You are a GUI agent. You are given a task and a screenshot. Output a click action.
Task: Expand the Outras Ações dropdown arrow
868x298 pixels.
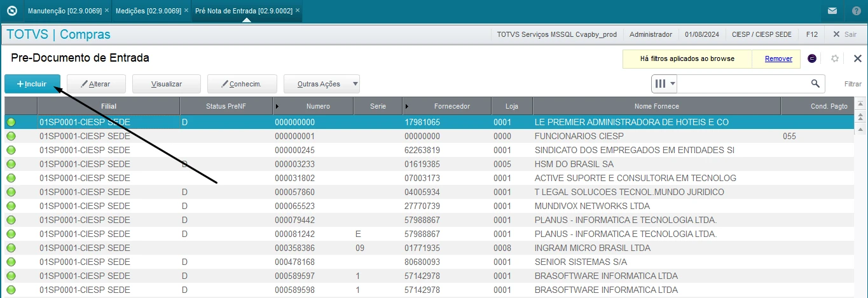click(355, 84)
